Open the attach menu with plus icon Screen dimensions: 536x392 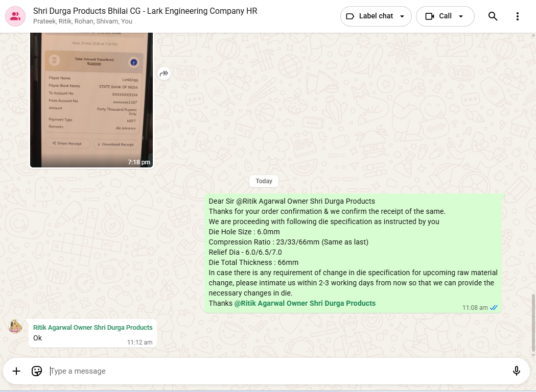pos(16,371)
